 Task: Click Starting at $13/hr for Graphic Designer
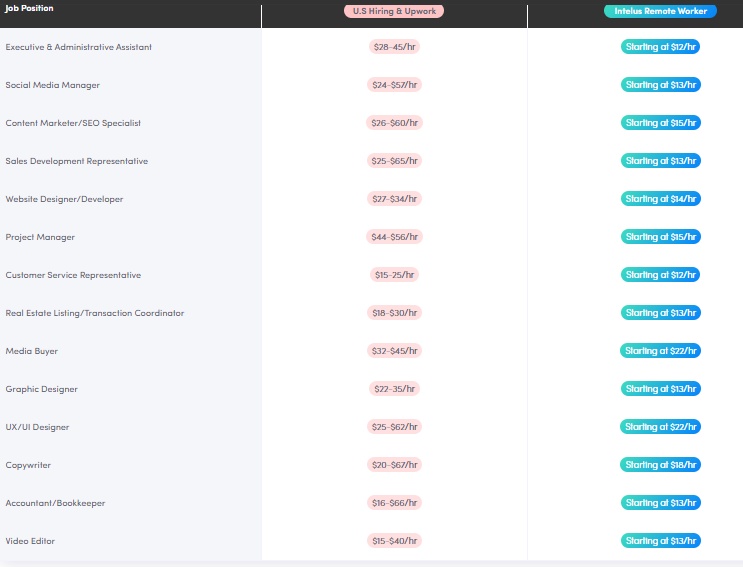[x=661, y=388]
